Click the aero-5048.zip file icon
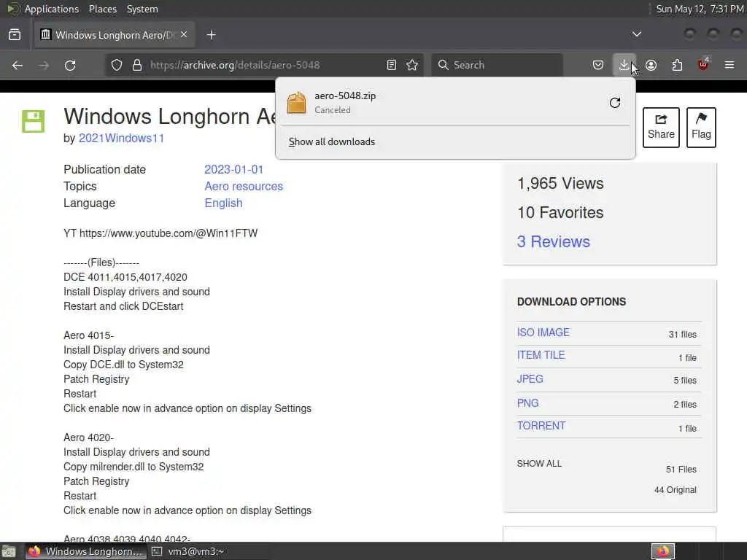The height and width of the screenshot is (560, 747). click(x=296, y=103)
